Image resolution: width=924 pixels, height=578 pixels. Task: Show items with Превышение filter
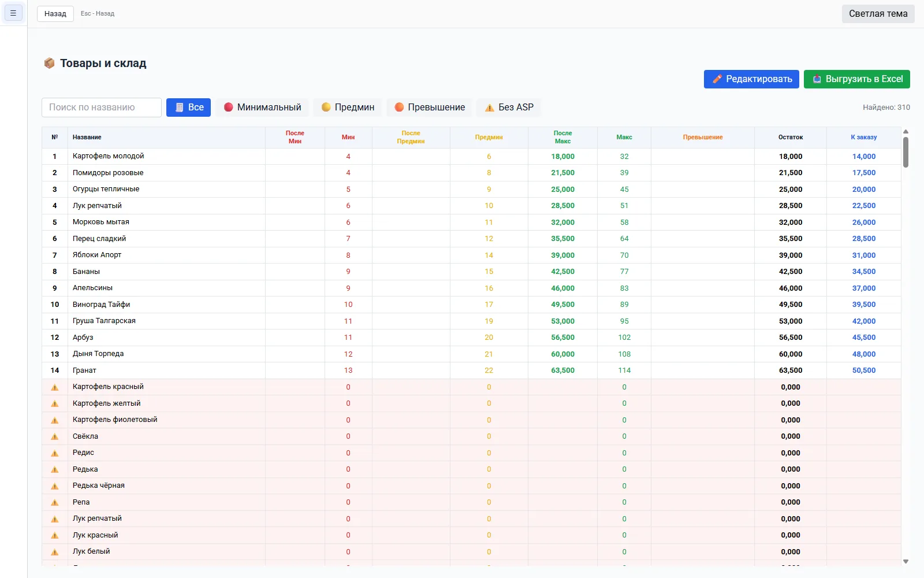coord(430,108)
